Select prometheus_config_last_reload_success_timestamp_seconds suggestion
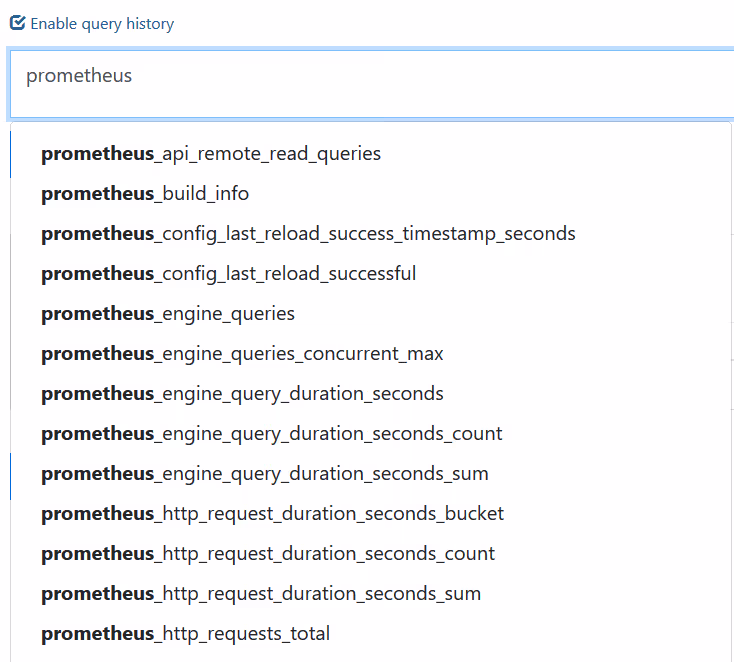 pos(308,234)
